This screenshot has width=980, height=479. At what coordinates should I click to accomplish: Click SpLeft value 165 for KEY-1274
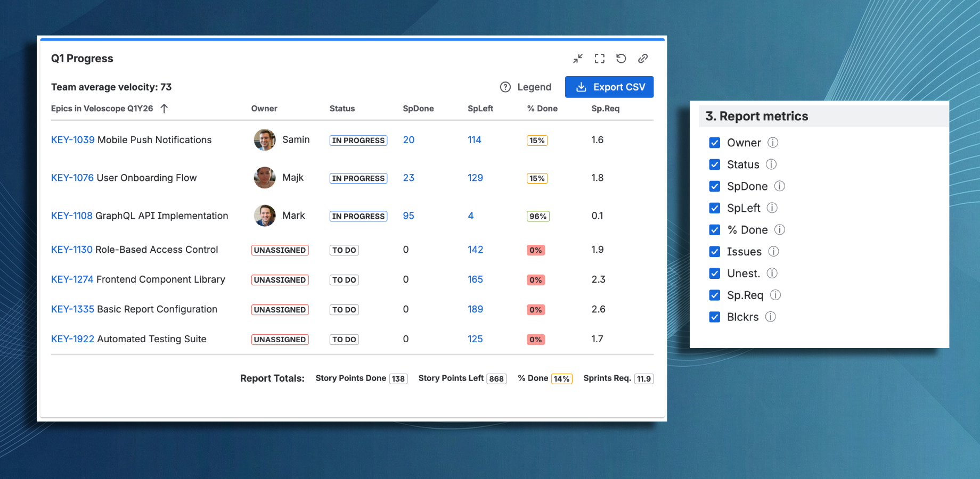point(475,279)
